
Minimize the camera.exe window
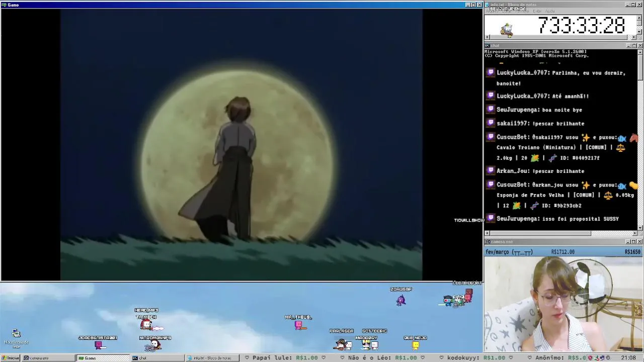[628, 242]
